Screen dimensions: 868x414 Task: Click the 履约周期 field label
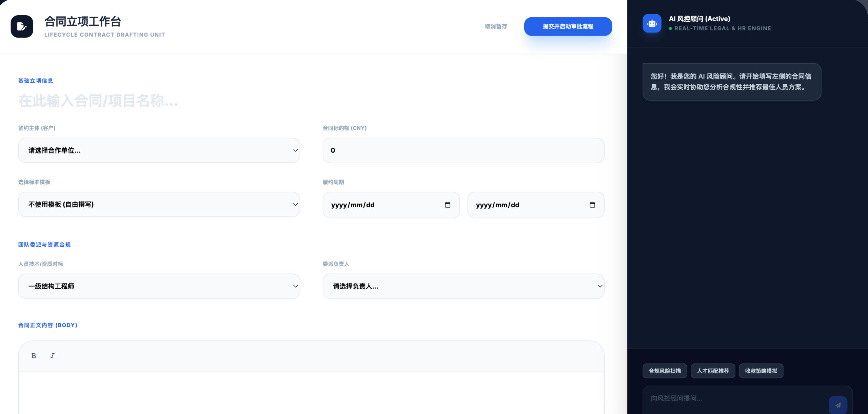click(333, 182)
